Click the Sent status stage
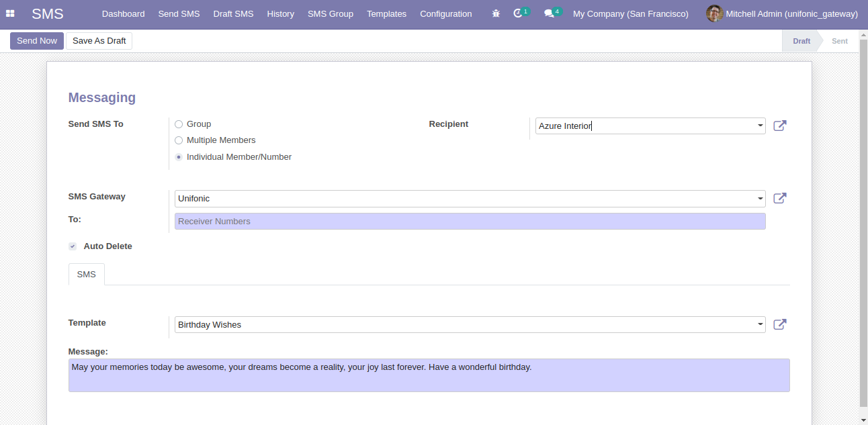 pos(840,41)
